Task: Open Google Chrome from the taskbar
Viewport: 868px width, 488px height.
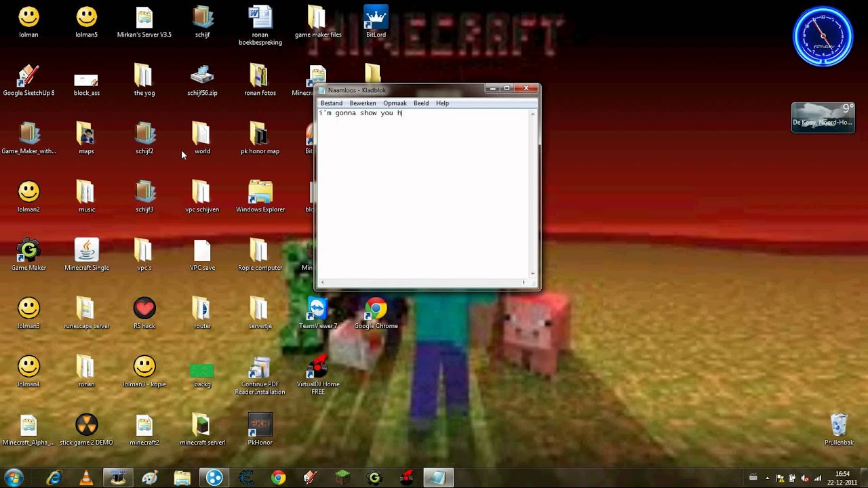Action: pyautogui.click(x=278, y=478)
